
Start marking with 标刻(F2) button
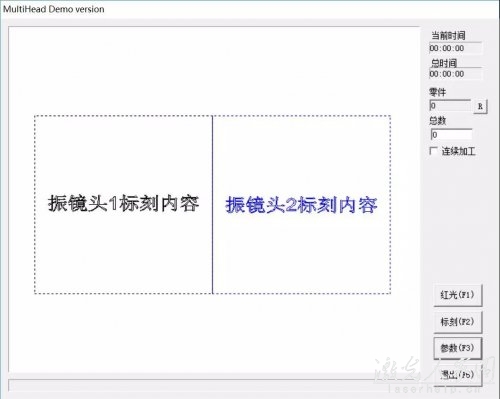pos(458,322)
